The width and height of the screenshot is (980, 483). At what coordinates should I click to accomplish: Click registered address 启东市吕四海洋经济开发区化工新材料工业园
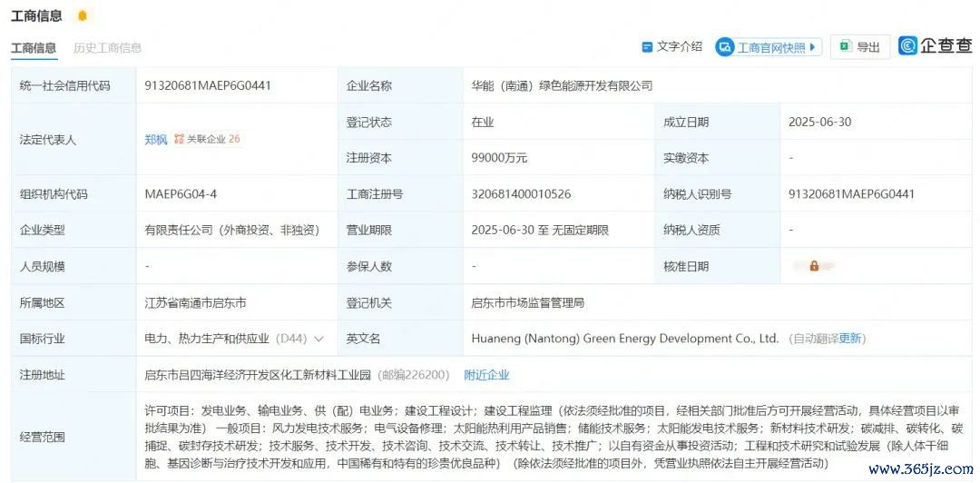tap(258, 375)
